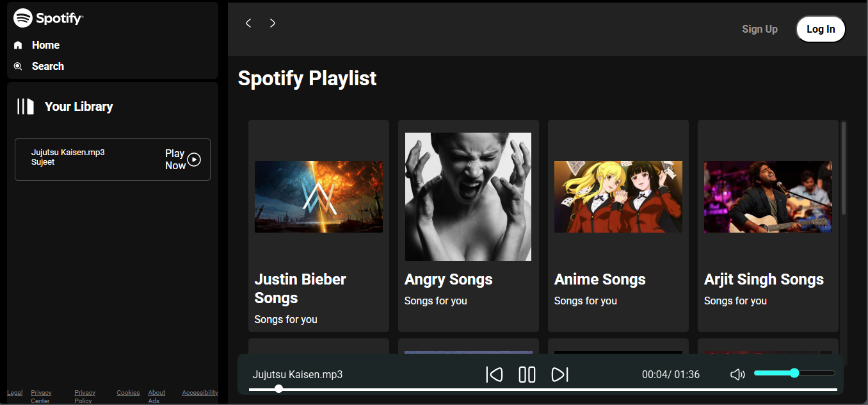Click the Spotify logo icon
868x405 pixels.
pos(23,18)
